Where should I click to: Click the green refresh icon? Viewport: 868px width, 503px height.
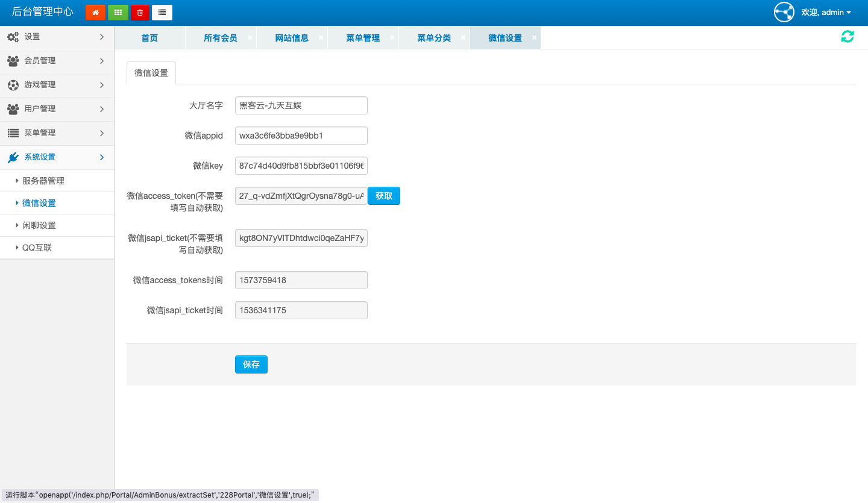click(x=848, y=37)
